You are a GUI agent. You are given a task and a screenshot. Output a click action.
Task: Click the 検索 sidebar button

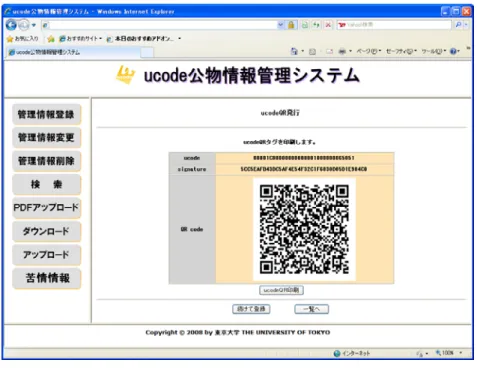click(x=46, y=184)
